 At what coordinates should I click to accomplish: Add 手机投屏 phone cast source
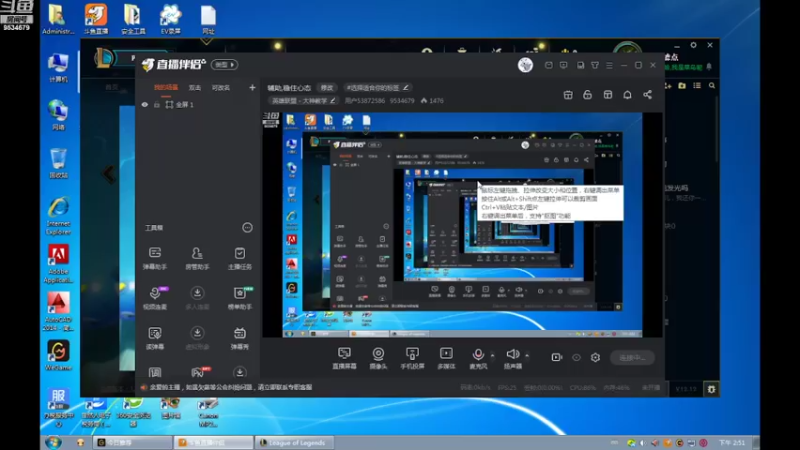point(412,358)
